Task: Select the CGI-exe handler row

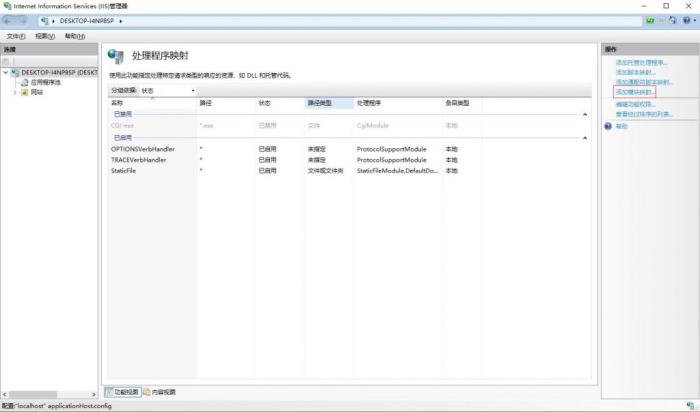Action: (x=295, y=126)
